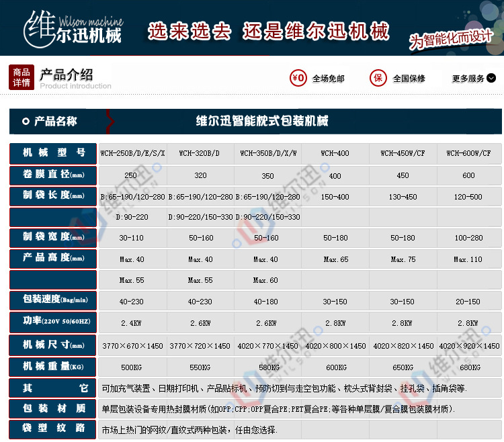The height and width of the screenshot is (442, 504).
Task: Click the circle bullet beside 产品名称
Action: pyautogui.click(x=26, y=122)
